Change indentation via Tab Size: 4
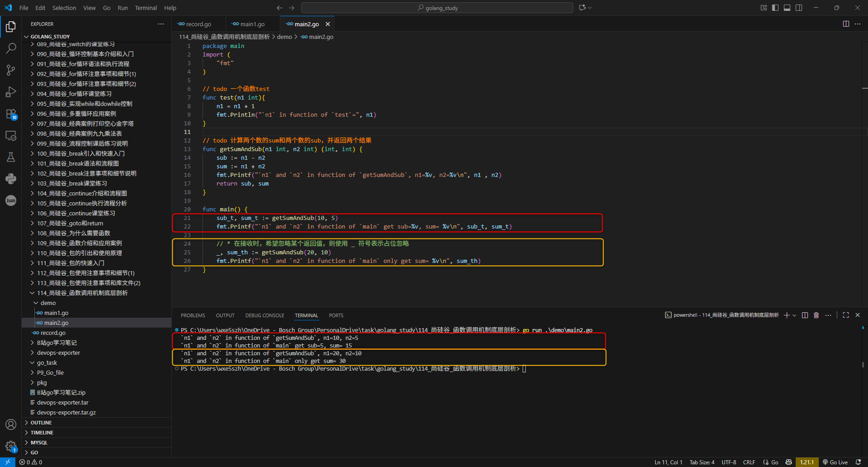 click(702, 462)
